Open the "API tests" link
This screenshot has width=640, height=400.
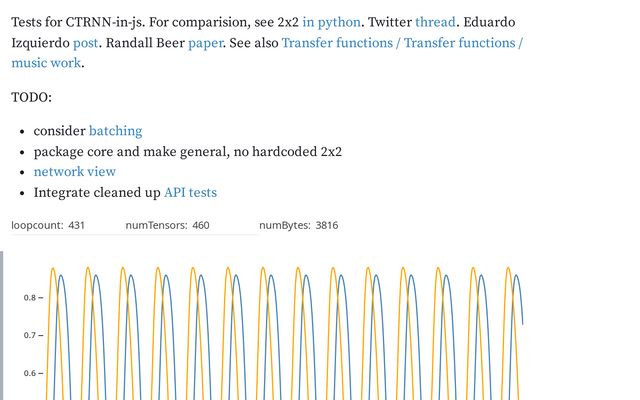[190, 192]
